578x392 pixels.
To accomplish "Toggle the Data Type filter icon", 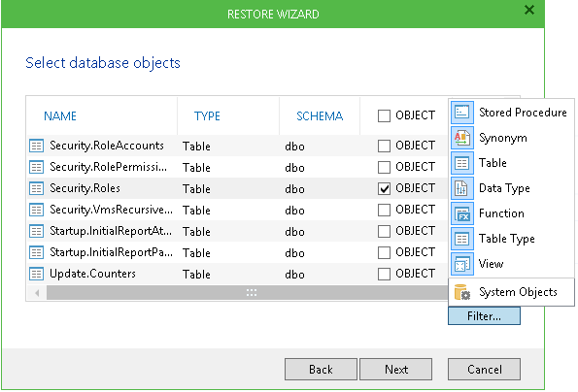I will click(x=461, y=188).
